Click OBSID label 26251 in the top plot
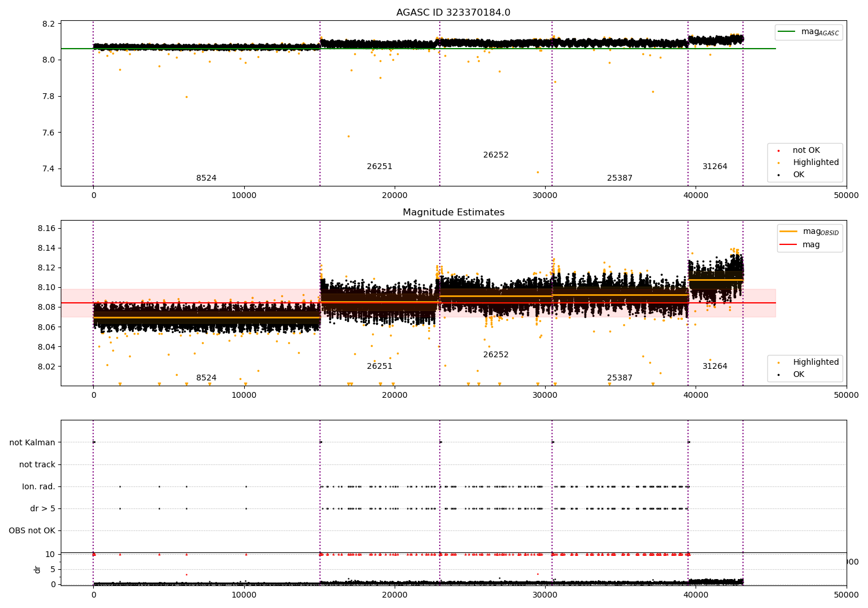Screen dimensions: 868x608 [x=380, y=167]
